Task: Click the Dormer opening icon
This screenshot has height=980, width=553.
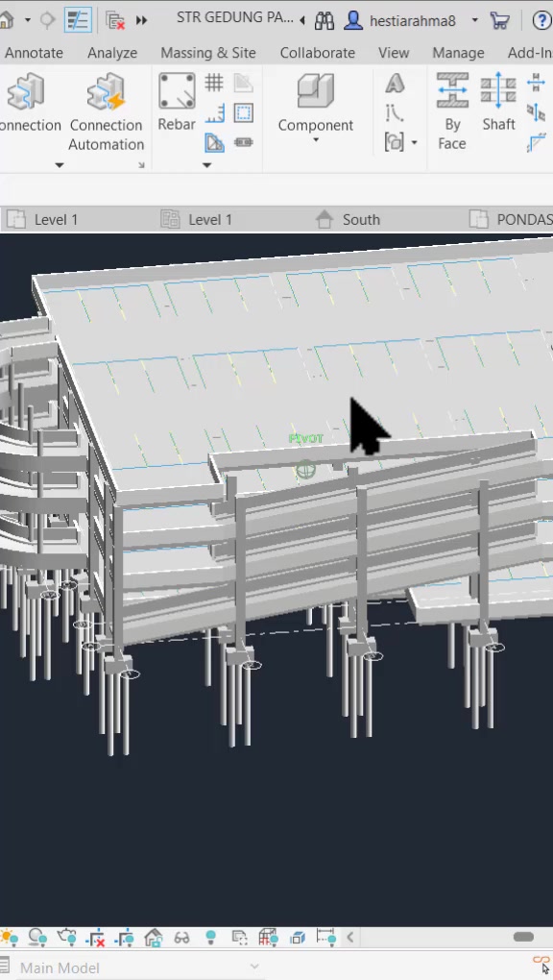Action: 536,143
